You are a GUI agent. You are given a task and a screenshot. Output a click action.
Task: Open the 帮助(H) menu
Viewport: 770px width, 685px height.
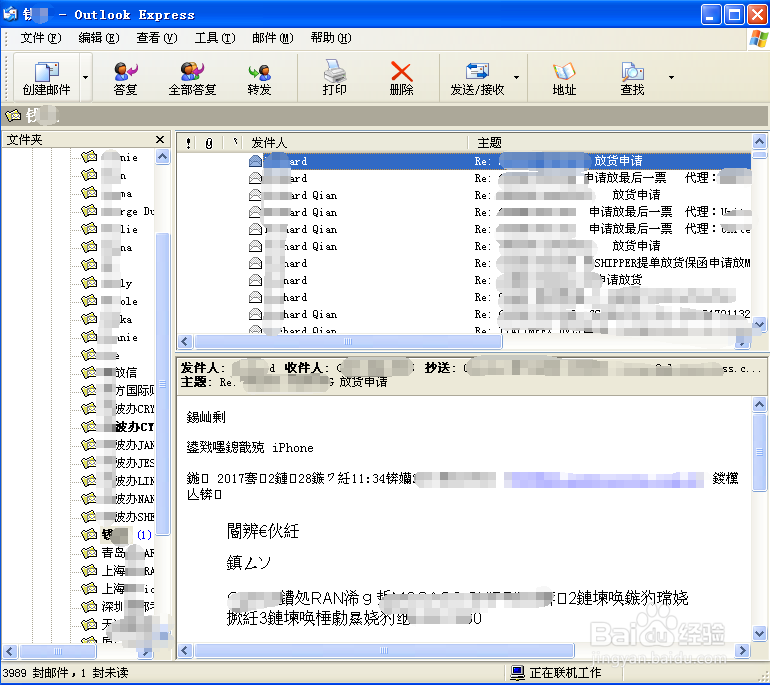coord(331,38)
